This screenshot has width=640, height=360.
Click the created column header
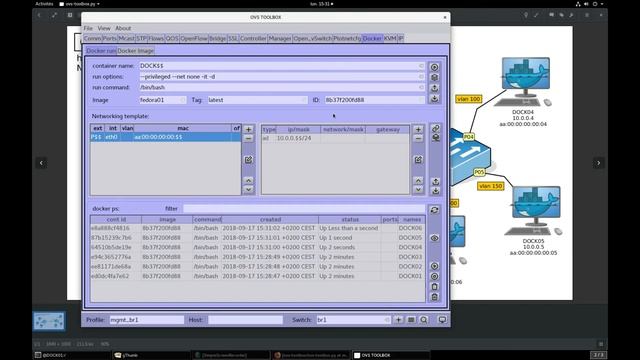point(270,220)
